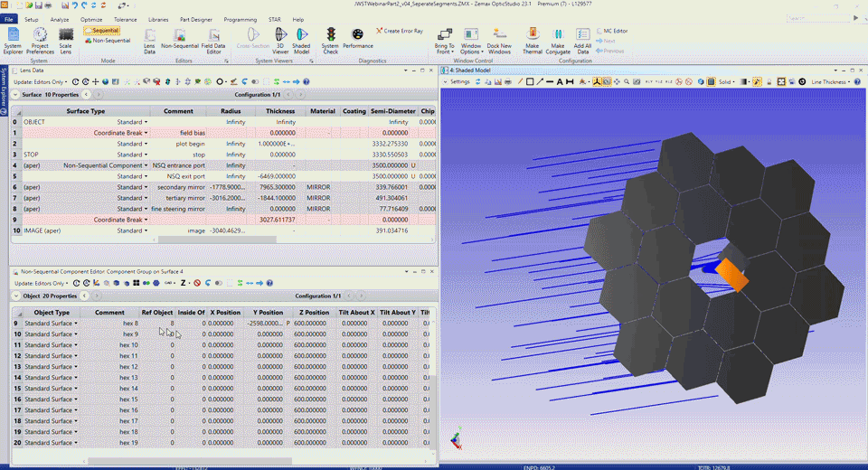Open the Optimize ribbon tab
Viewport: 868px width, 470px height.
click(91, 19)
